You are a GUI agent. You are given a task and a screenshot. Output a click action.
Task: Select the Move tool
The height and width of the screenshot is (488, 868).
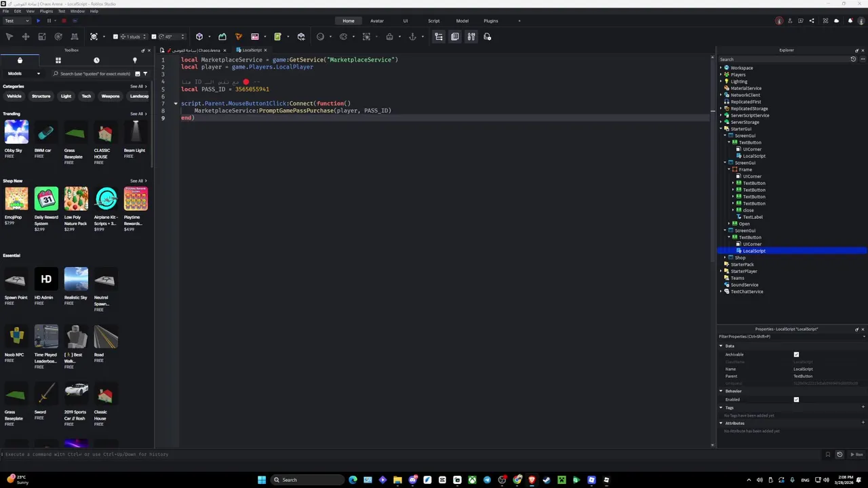(26, 37)
